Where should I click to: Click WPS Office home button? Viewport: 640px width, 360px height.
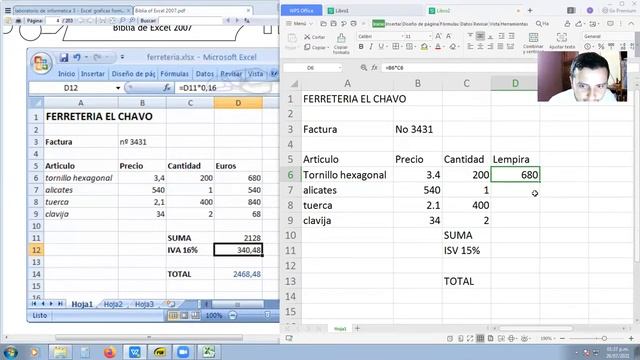click(x=301, y=11)
